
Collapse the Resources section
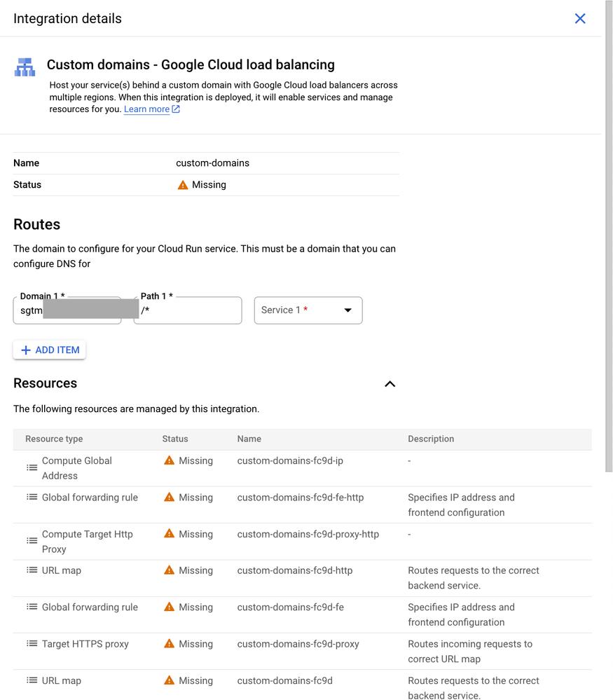point(390,384)
